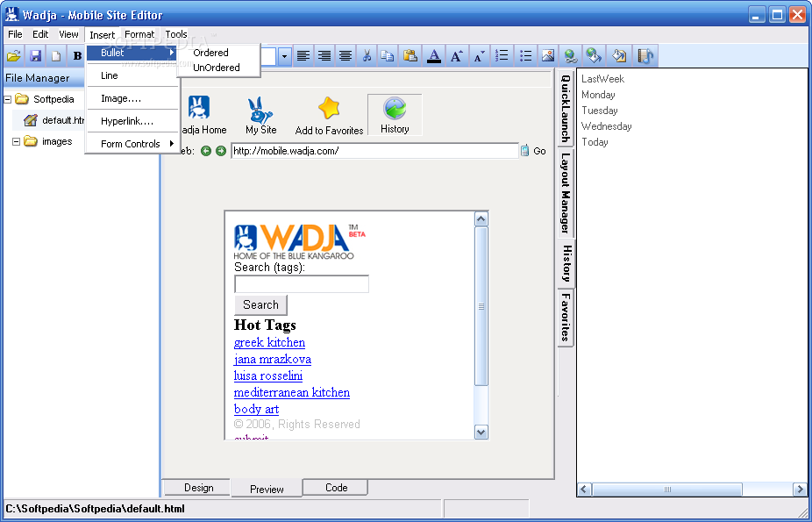Image resolution: width=812 pixels, height=522 pixels.
Task: Go back with the green left arrow
Action: click(x=205, y=151)
